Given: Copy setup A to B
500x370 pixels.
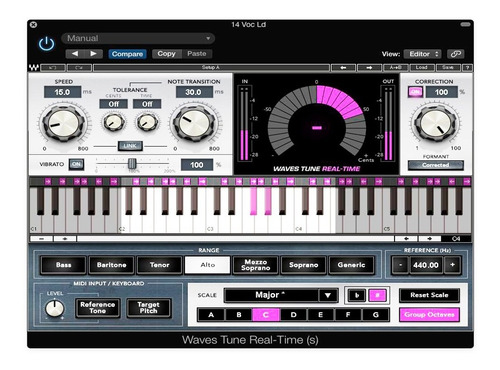Looking at the screenshot, I should coord(395,68).
